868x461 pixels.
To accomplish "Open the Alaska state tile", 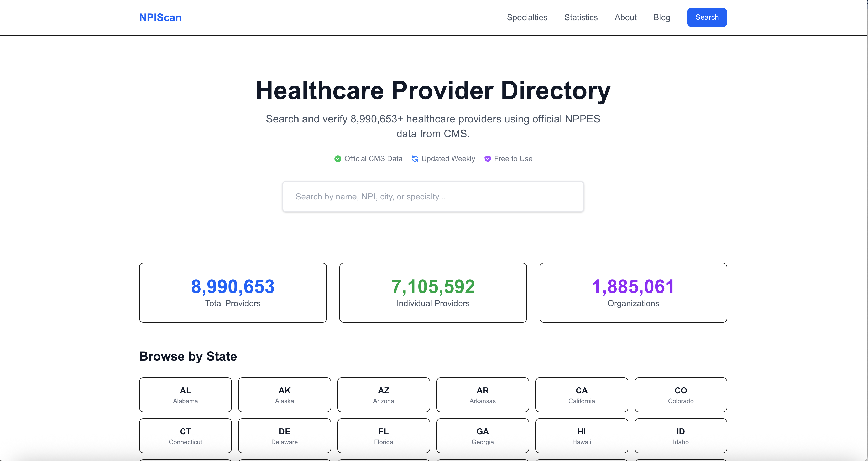I will click(x=284, y=395).
